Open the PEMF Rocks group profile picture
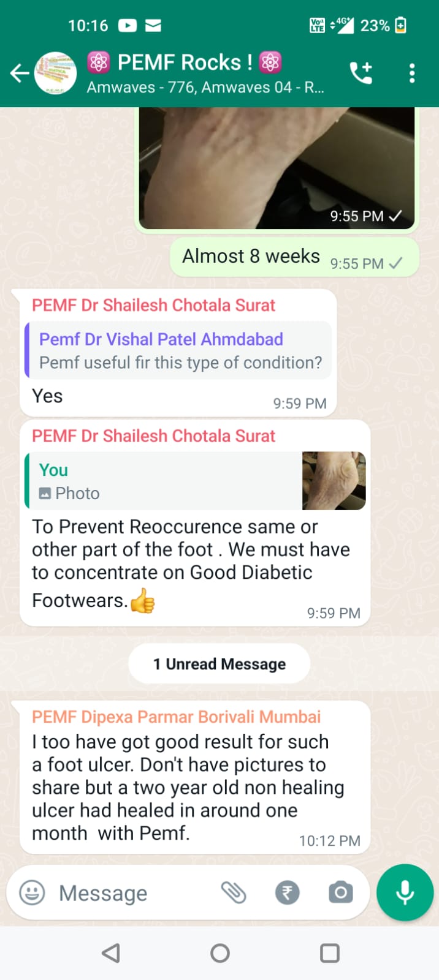Image resolution: width=439 pixels, height=980 pixels. coord(56,73)
